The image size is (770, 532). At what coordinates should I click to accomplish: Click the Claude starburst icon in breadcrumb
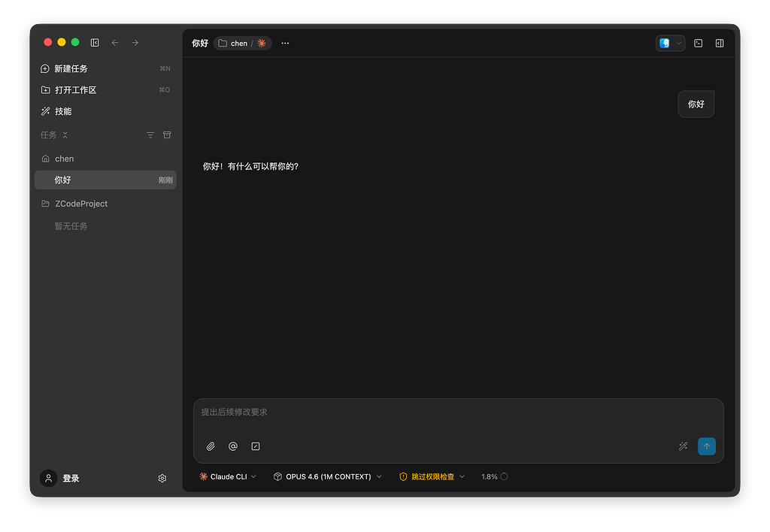(262, 43)
